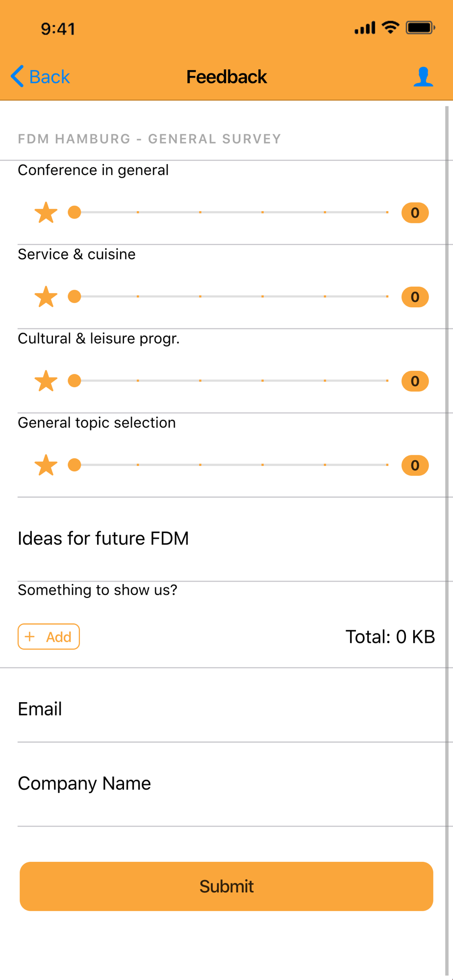Click Conference in general slider track
Viewport: 453px width, 980px height.
coord(230,212)
